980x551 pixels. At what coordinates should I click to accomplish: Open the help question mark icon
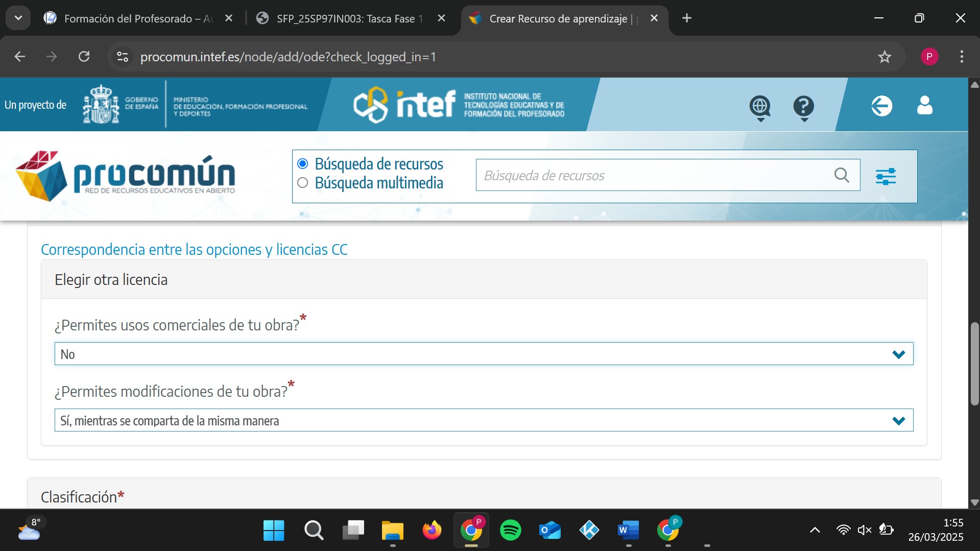[x=803, y=106]
